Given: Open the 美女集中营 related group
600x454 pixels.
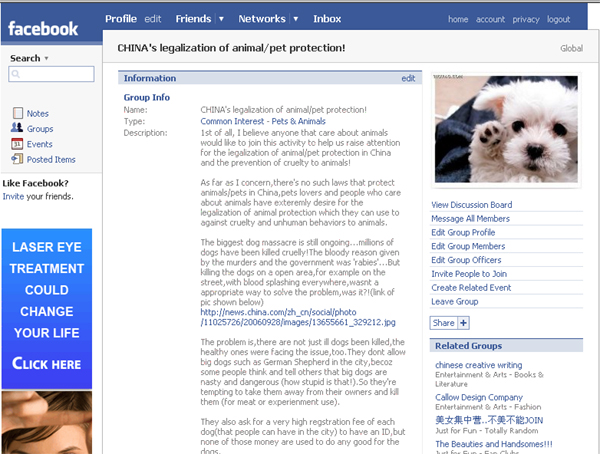Looking at the screenshot, I should (x=489, y=420).
